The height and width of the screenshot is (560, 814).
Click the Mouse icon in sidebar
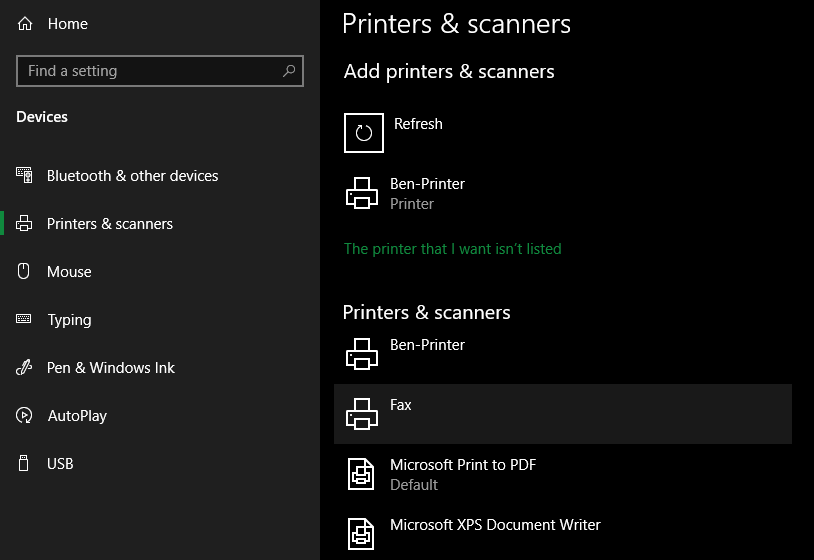[x=23, y=271]
